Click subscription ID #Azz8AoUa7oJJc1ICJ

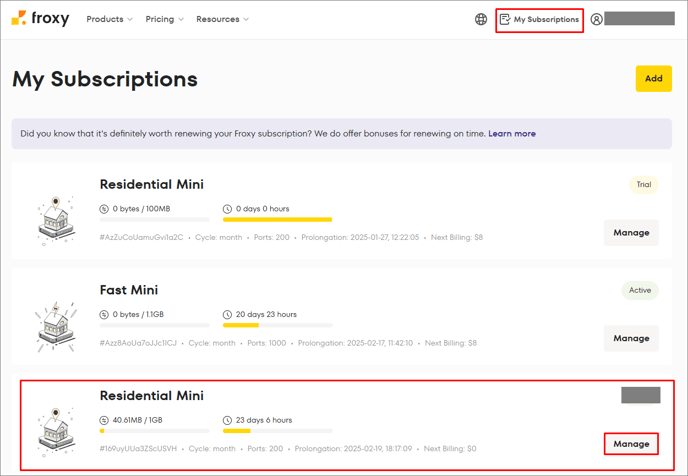click(x=138, y=343)
